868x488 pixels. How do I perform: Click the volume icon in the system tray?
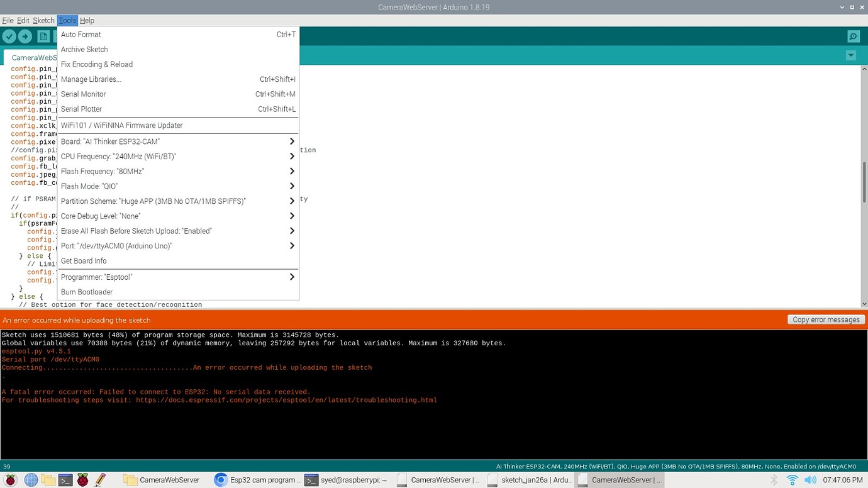(809, 479)
